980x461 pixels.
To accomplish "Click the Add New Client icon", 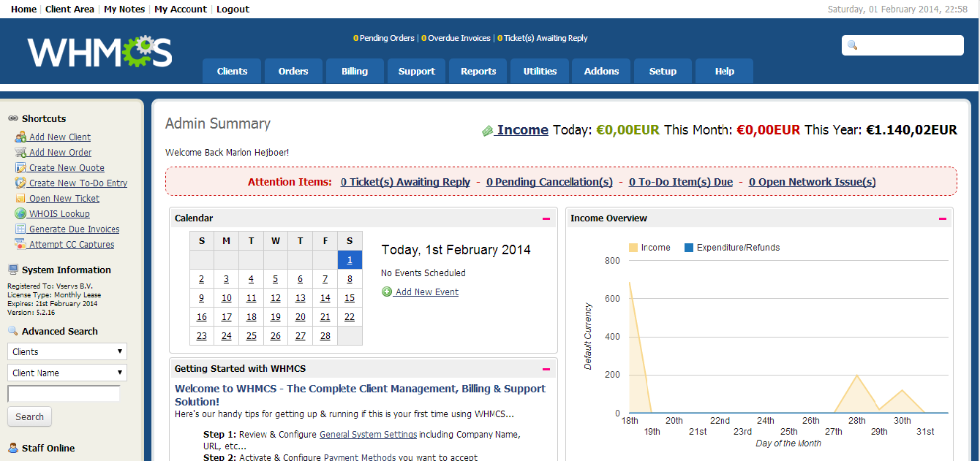I will click(20, 137).
